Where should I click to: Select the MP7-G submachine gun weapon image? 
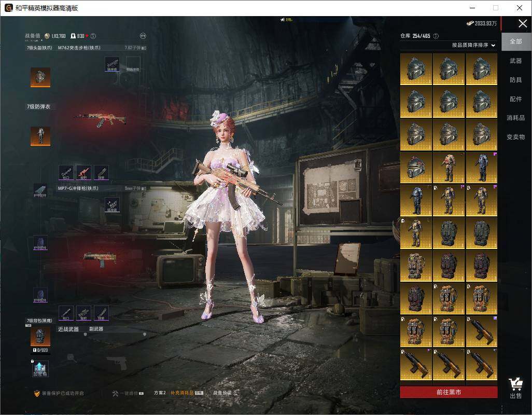(x=101, y=259)
